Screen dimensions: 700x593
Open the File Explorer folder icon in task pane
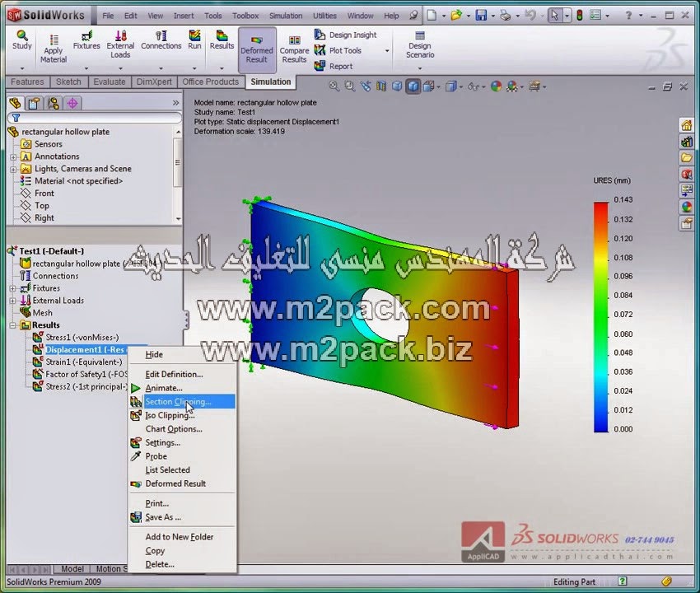coord(687,157)
